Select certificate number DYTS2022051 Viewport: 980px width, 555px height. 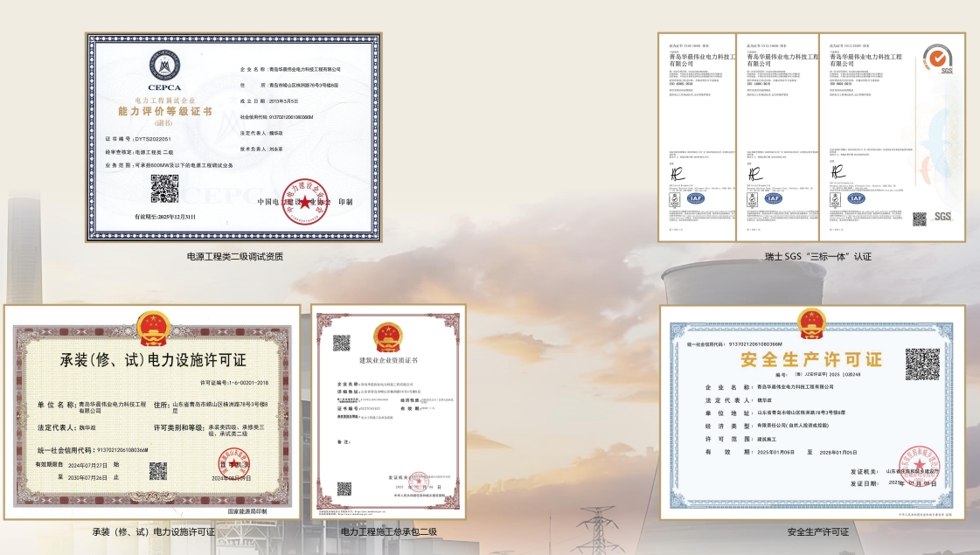pyautogui.click(x=138, y=139)
